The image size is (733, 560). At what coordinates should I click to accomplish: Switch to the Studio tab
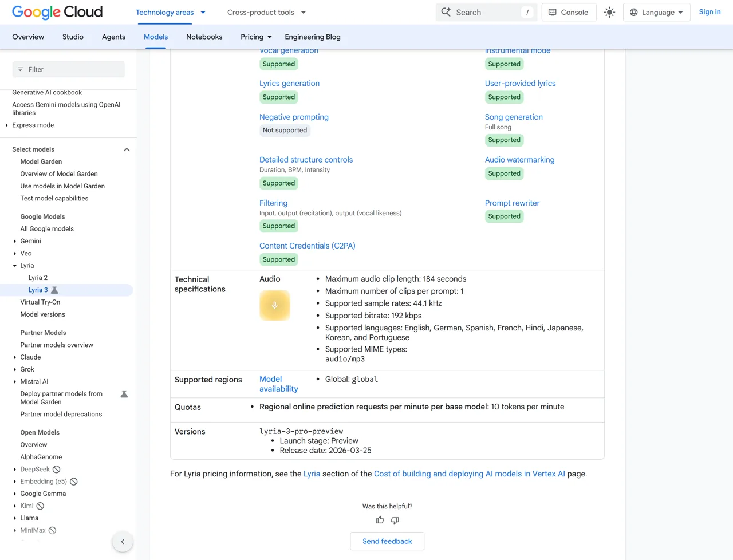(x=73, y=37)
